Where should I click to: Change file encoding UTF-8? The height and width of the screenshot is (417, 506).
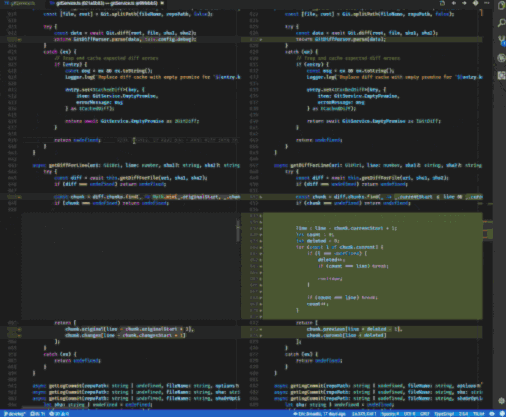coord(409,414)
